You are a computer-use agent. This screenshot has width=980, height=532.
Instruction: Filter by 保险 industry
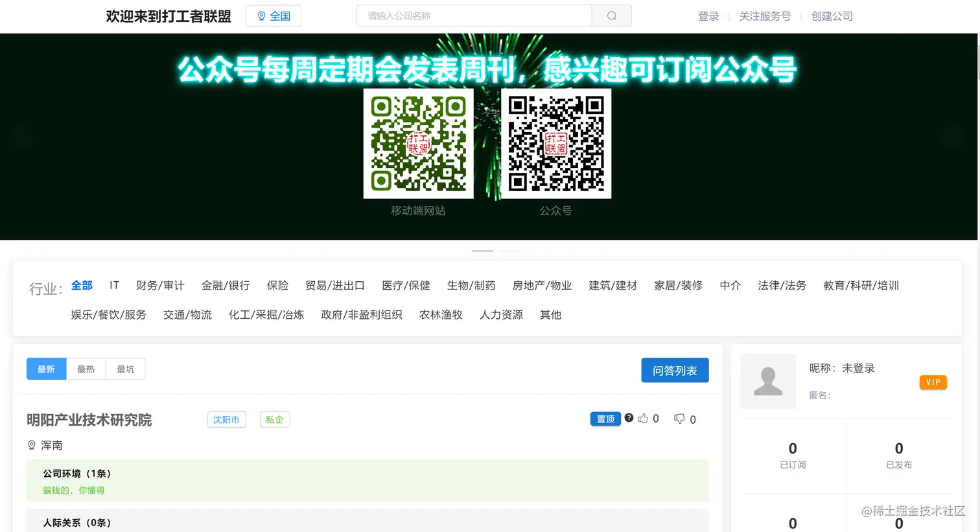[x=277, y=285]
